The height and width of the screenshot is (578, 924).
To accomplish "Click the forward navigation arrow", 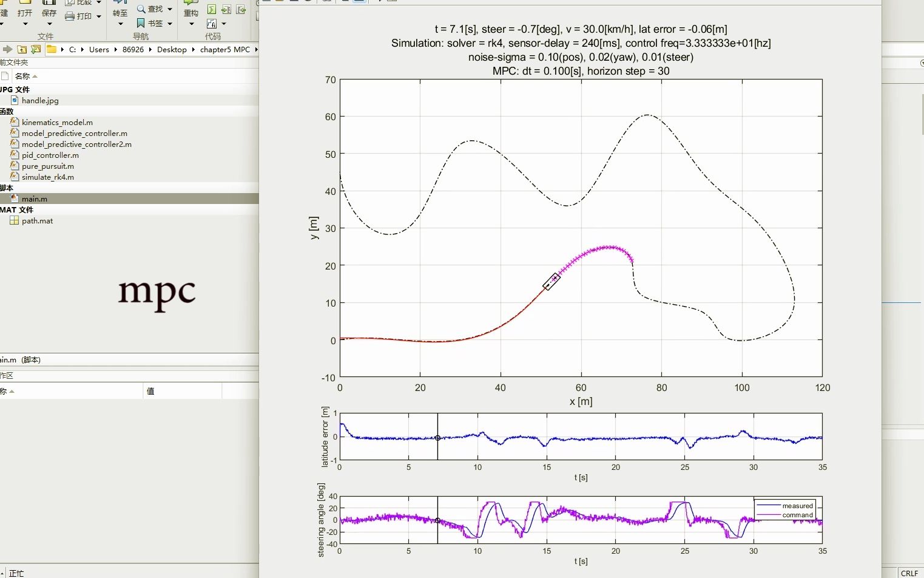I will [x=7, y=49].
